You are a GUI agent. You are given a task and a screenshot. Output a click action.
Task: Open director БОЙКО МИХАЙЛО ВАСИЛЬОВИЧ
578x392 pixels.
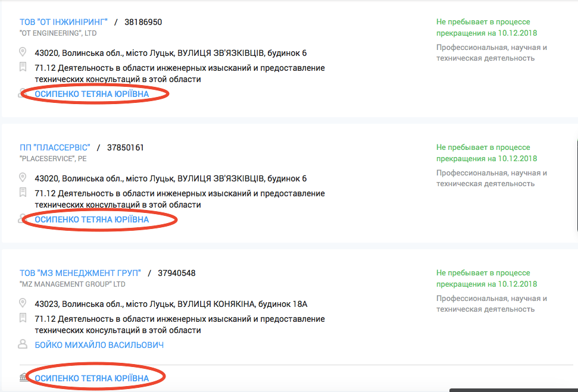(99, 345)
